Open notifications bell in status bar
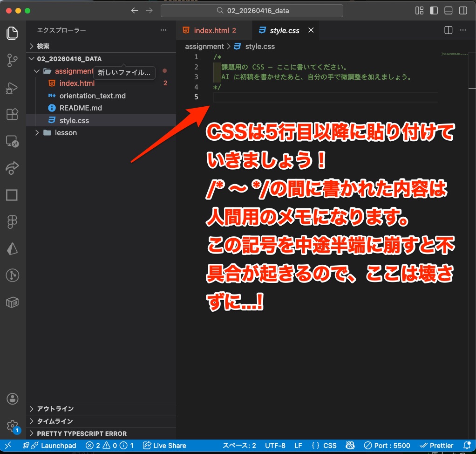The height and width of the screenshot is (454, 476). pos(467,446)
